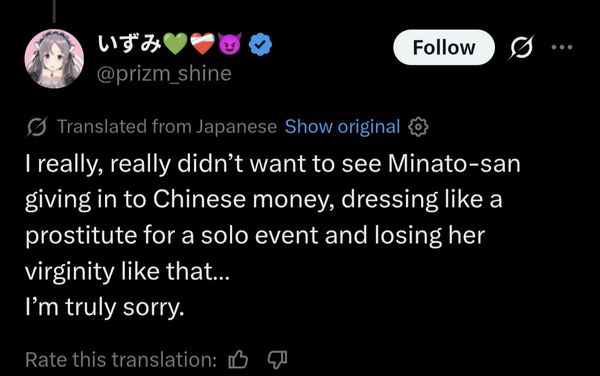Click the blue verified badge

[261, 45]
